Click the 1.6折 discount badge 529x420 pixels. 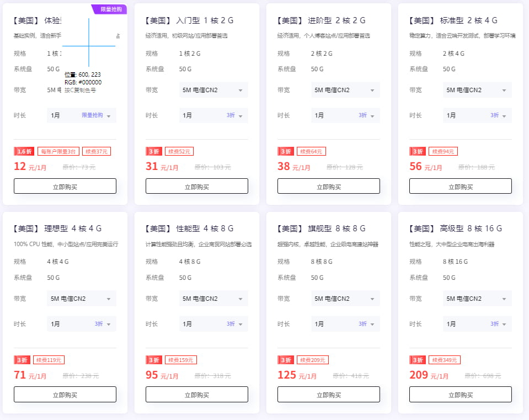[x=24, y=151]
